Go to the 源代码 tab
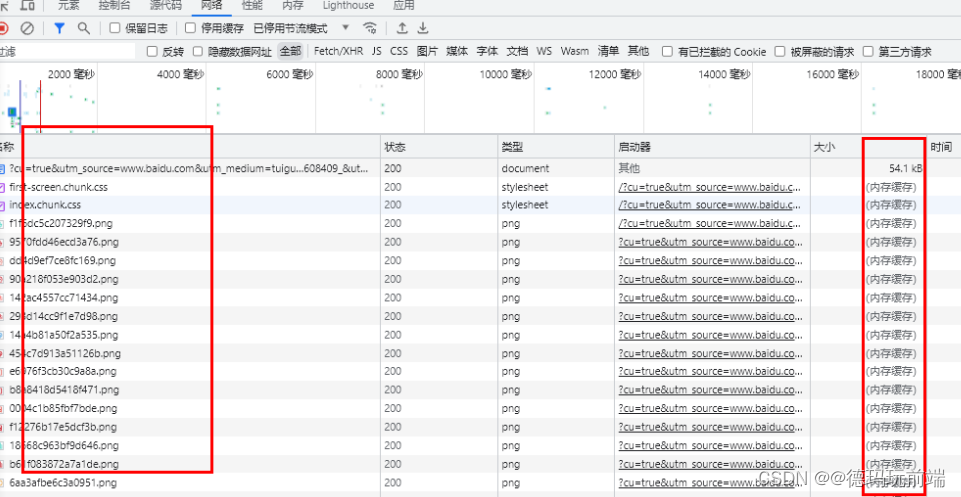961x497 pixels. (165, 6)
